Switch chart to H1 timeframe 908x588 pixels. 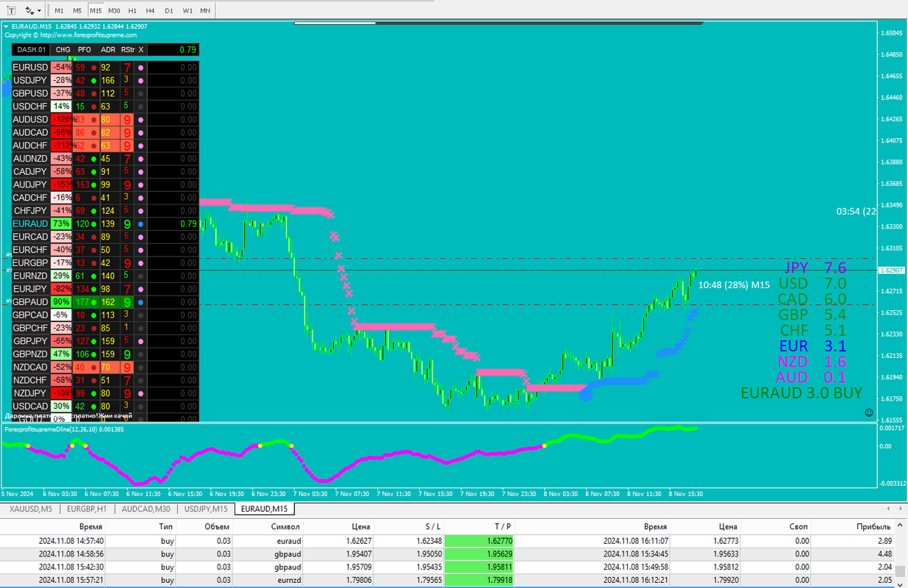[132, 11]
